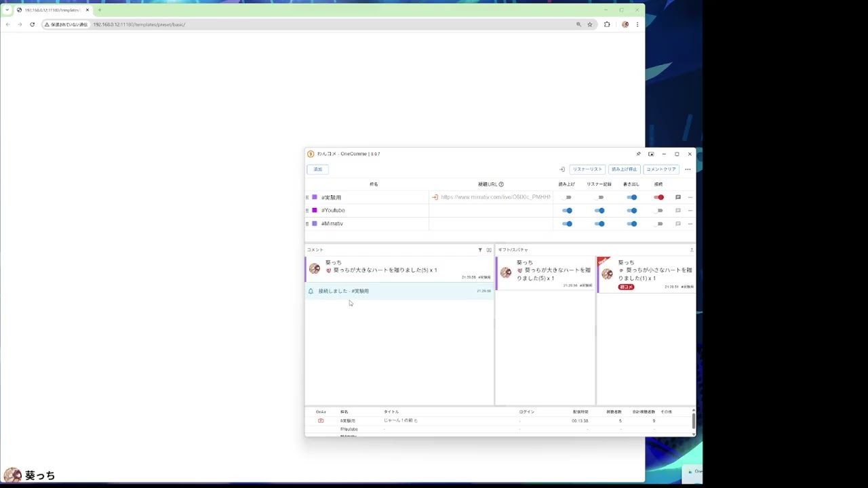This screenshot has width=868, height=488.
Task: Zoom icon in Chrome address bar
Action: point(578,24)
